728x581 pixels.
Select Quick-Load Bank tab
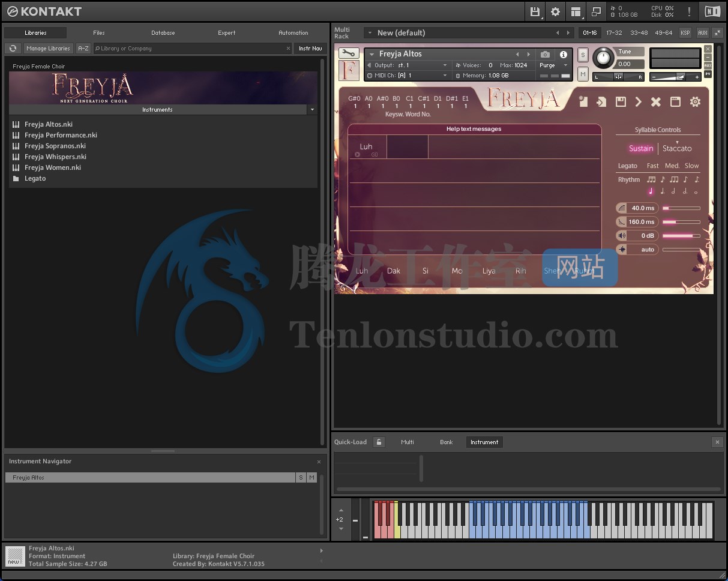tap(447, 442)
